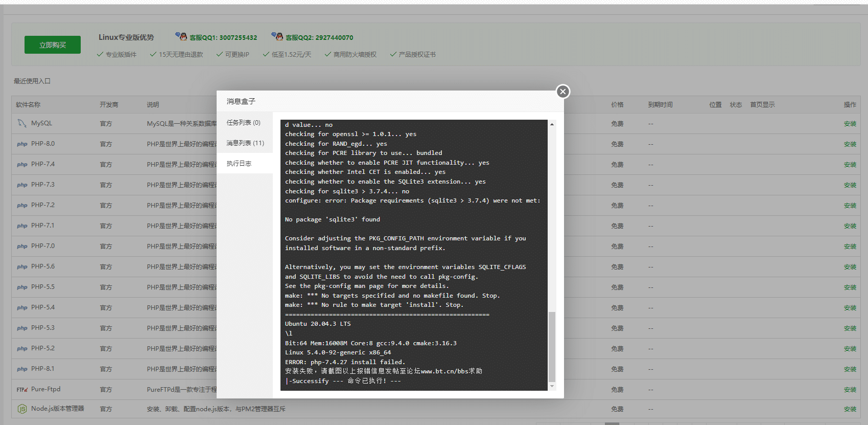Install PHP-7.1 via its 安装 link
The image size is (868, 425).
click(x=850, y=226)
